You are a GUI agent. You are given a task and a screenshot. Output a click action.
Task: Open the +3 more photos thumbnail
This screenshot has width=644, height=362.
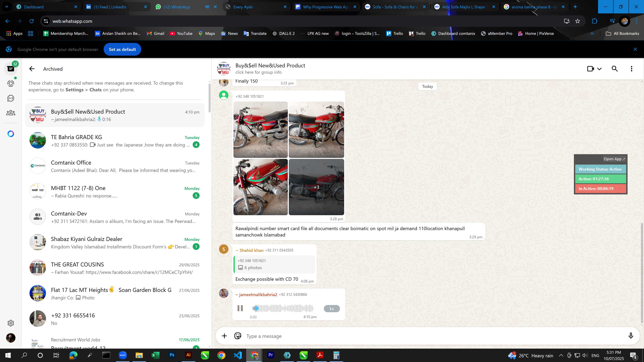tap(316, 187)
